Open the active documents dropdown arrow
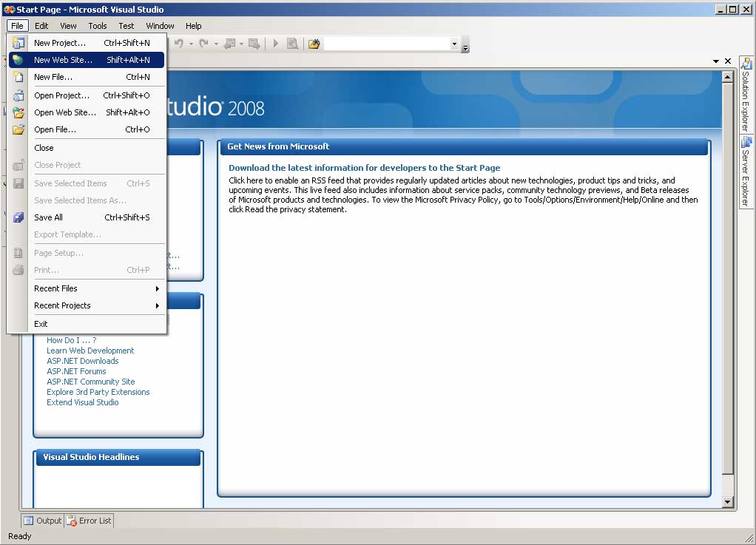The width and height of the screenshot is (756, 545). click(x=716, y=61)
